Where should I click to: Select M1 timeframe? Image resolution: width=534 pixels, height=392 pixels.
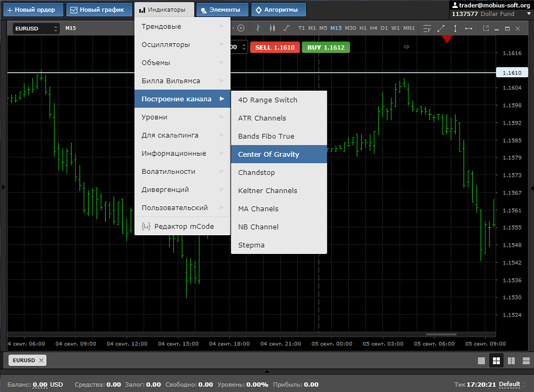point(312,28)
